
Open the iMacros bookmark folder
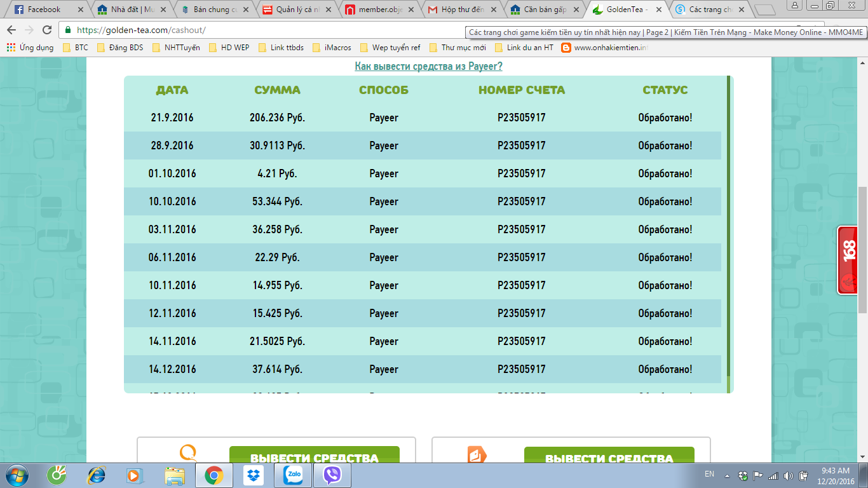pyautogui.click(x=332, y=48)
